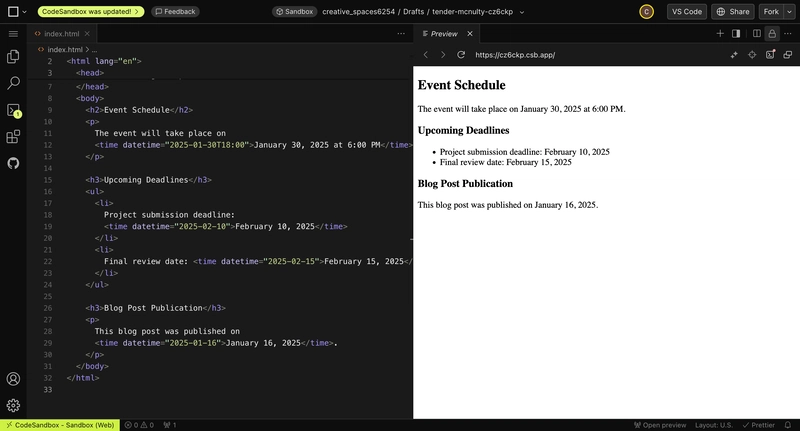Screen dimensions: 800x431
Task: Switch to the Preview tab
Action: (x=440, y=33)
